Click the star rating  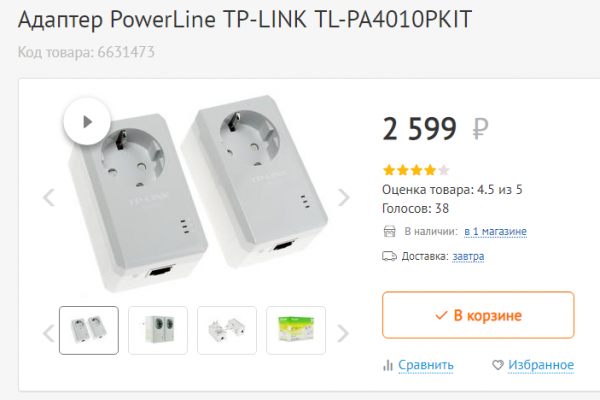click(416, 170)
